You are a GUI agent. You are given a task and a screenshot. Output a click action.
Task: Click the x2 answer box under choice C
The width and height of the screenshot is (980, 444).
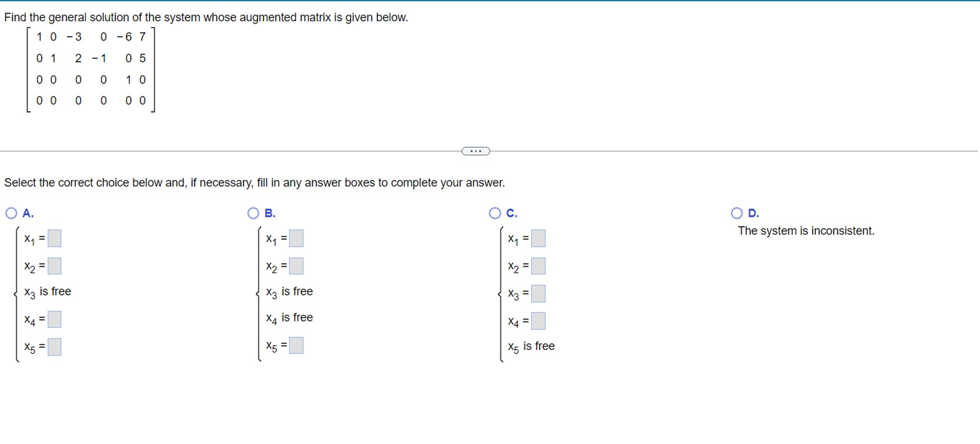[538, 265]
